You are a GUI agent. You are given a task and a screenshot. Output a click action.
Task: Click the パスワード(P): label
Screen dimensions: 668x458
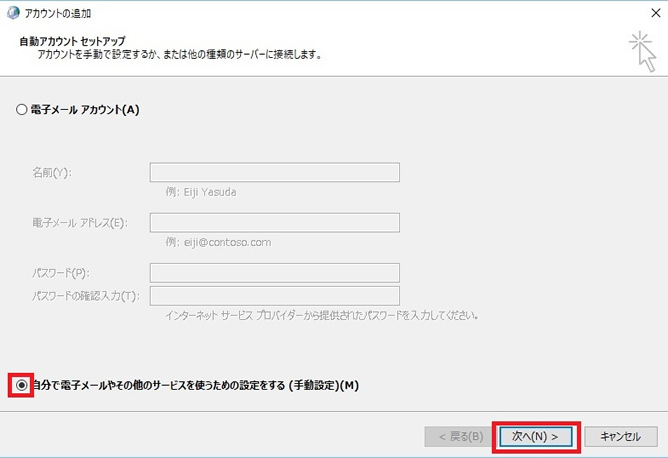click(61, 273)
